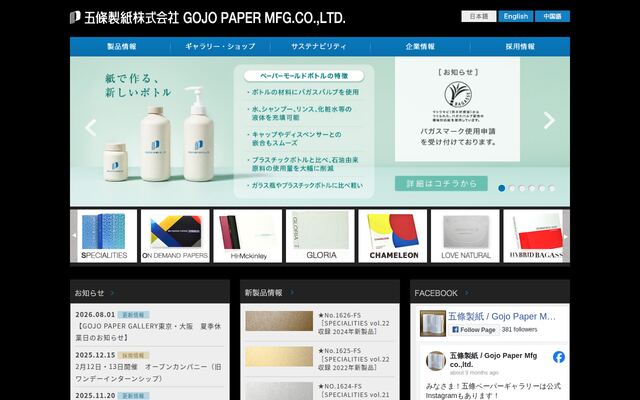Click the No.1625-FS gold paper swatch

279,357
